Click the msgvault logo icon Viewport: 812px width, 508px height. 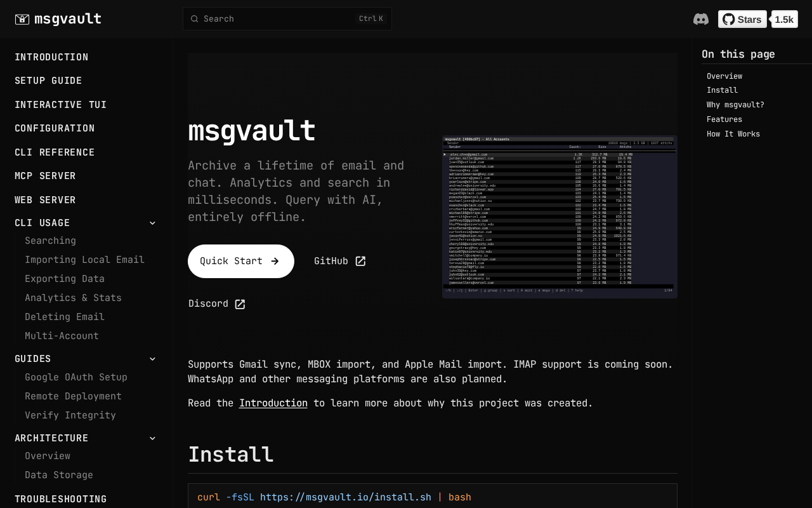22,19
